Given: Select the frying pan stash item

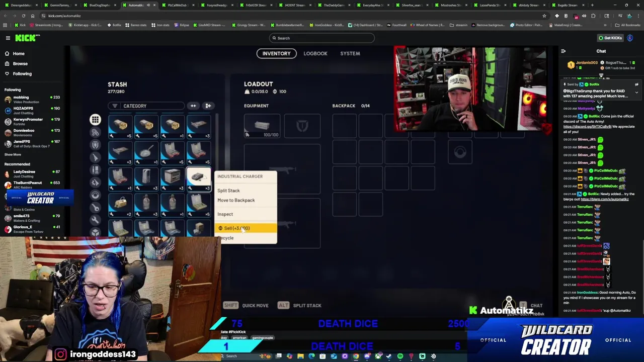Looking at the screenshot, I should (x=146, y=152).
